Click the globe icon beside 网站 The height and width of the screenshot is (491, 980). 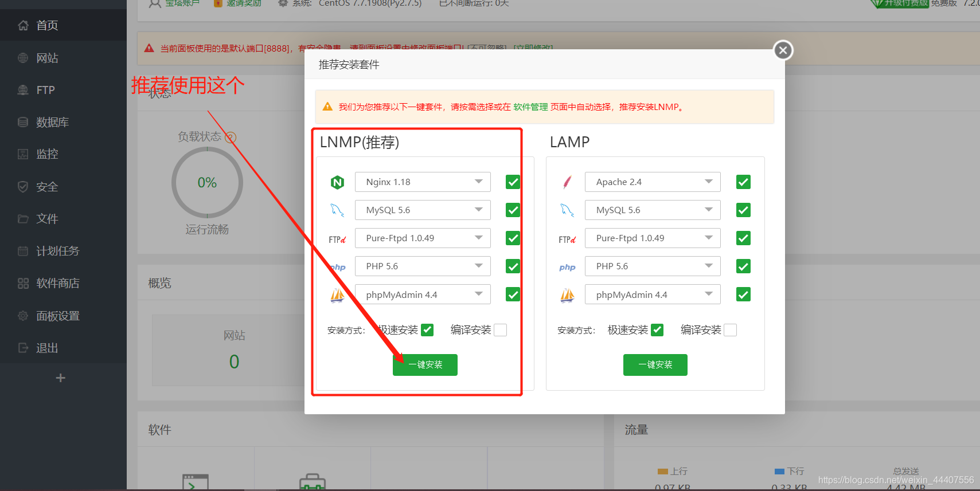pyautogui.click(x=23, y=58)
